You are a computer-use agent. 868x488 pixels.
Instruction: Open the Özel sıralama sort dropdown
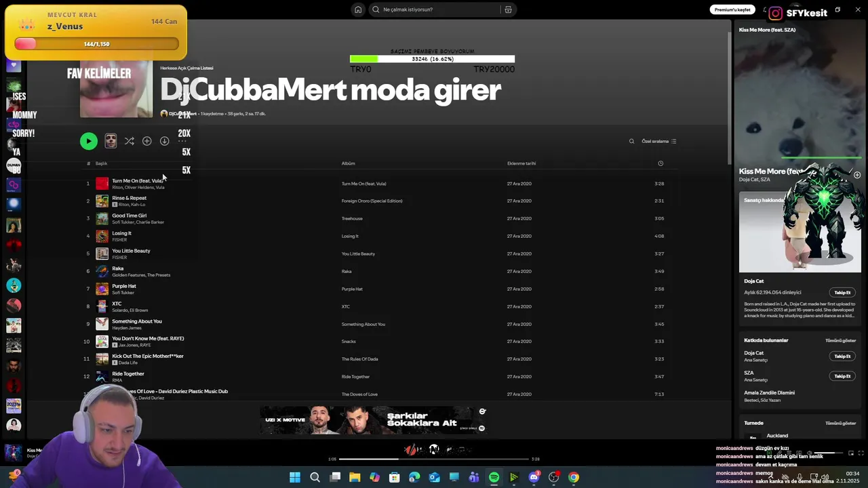pos(658,141)
